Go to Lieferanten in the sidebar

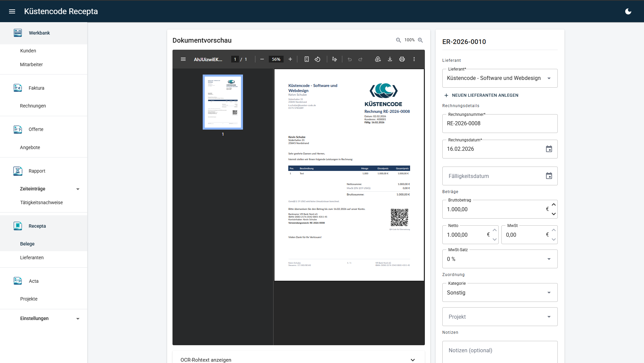click(32, 258)
